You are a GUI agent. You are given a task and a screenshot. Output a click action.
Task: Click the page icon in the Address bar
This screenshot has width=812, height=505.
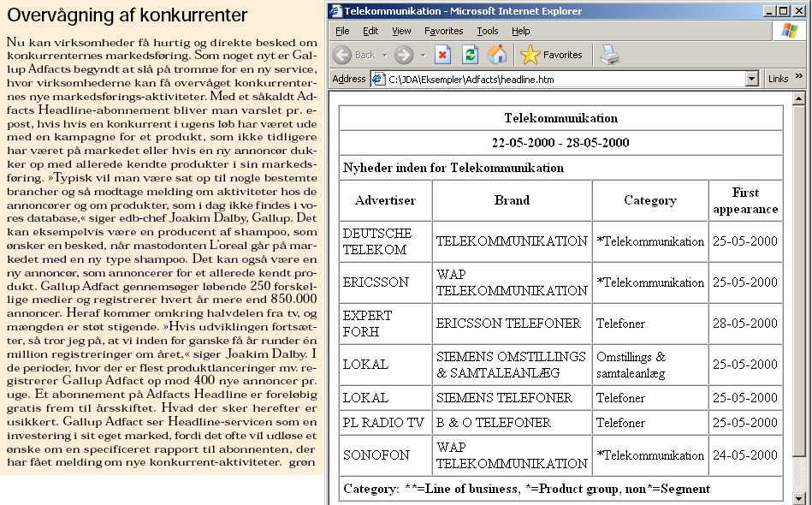click(378, 80)
